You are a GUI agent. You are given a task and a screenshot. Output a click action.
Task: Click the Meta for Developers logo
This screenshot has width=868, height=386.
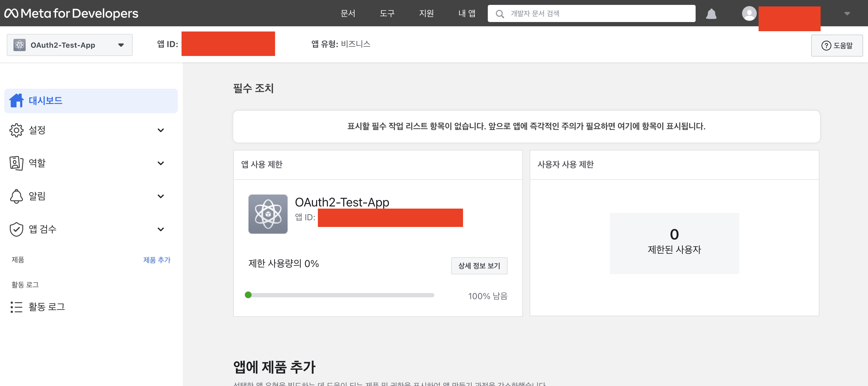(x=71, y=13)
